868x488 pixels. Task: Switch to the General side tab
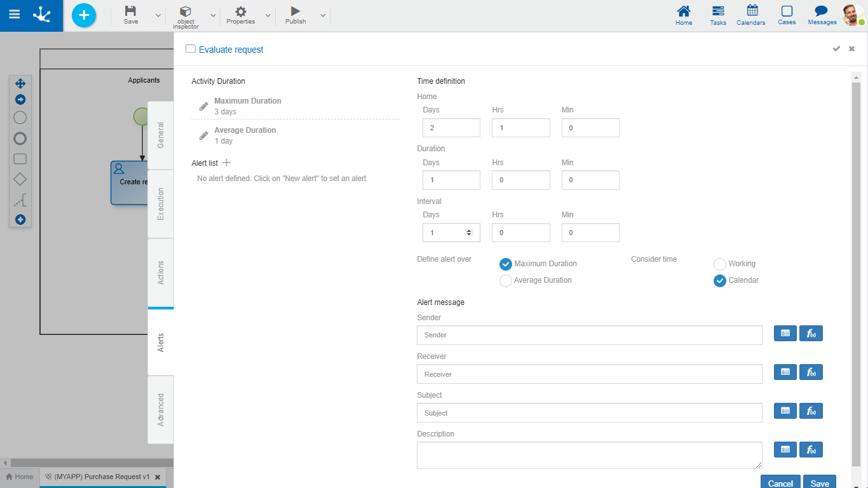click(161, 135)
